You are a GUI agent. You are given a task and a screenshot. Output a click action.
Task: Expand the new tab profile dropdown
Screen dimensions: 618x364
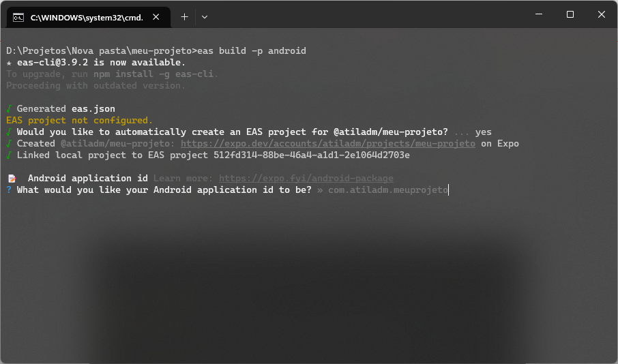[x=205, y=17]
